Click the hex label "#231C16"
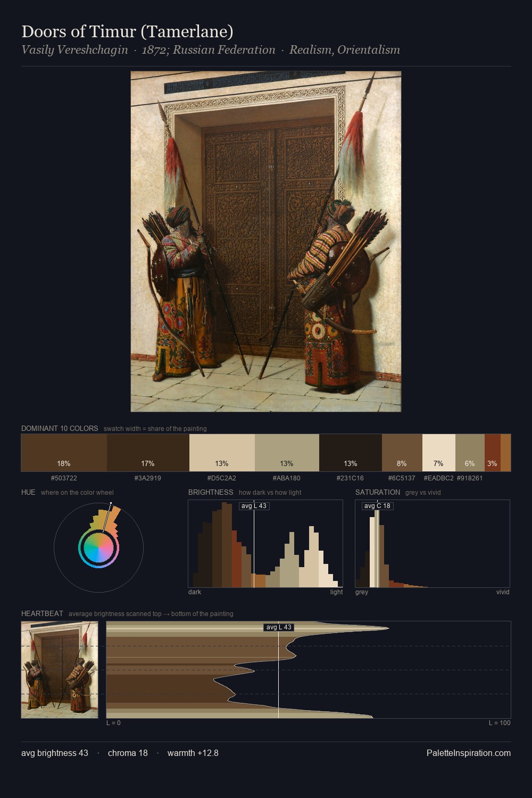The image size is (532, 798). [x=351, y=478]
